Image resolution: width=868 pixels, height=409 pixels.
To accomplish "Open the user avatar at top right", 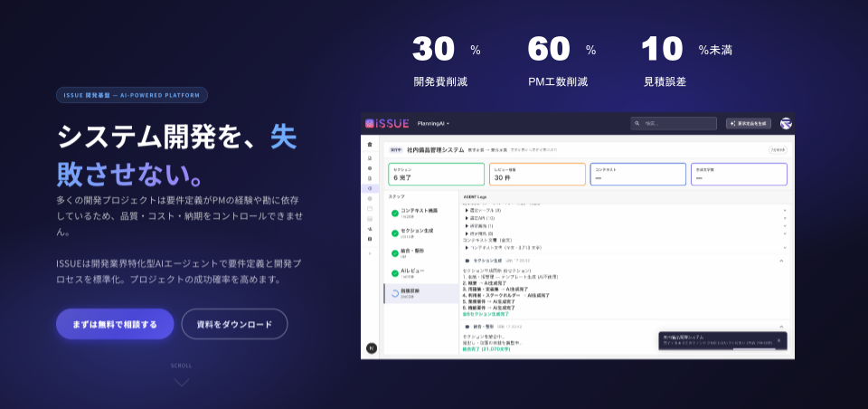I will 786,124.
